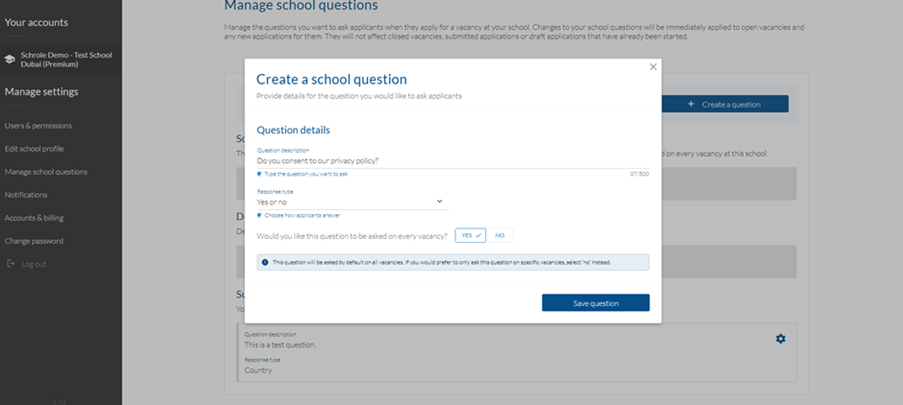Viewport: 903px width, 405px height.
Task: Select NO for ask on every vacancy
Action: (x=499, y=235)
